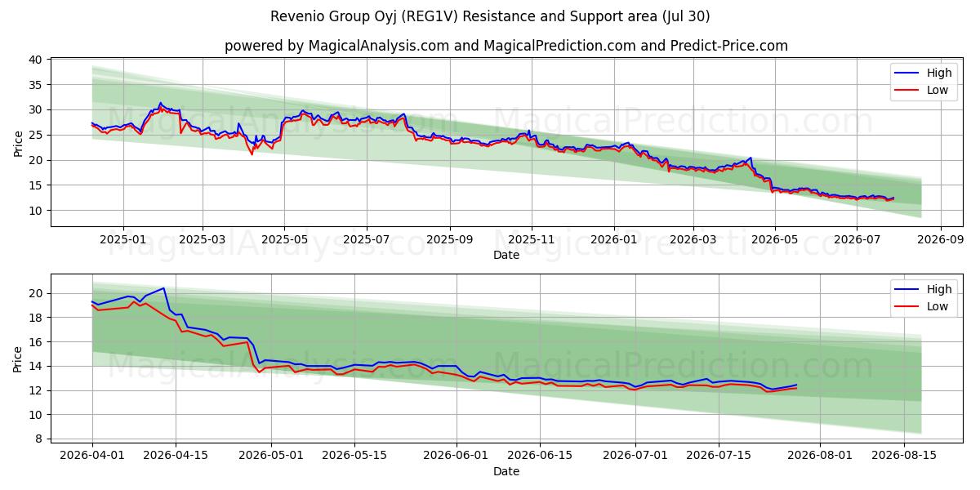Click 'Low' in the lower chart legend
The width and height of the screenshot is (980, 490).
pos(937,306)
